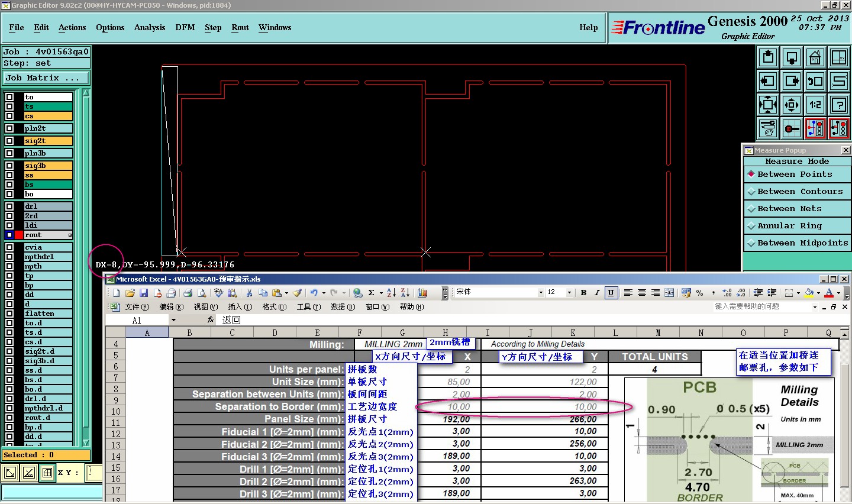The height and width of the screenshot is (504, 852).
Task: Select Between Nets measure mode
Action: pyautogui.click(x=798, y=209)
